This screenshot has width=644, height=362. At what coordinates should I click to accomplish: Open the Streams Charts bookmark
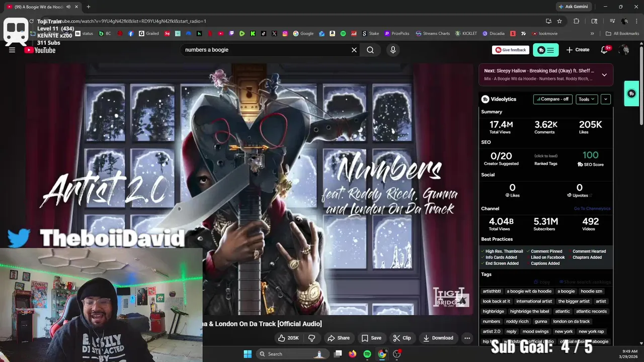(x=432, y=34)
